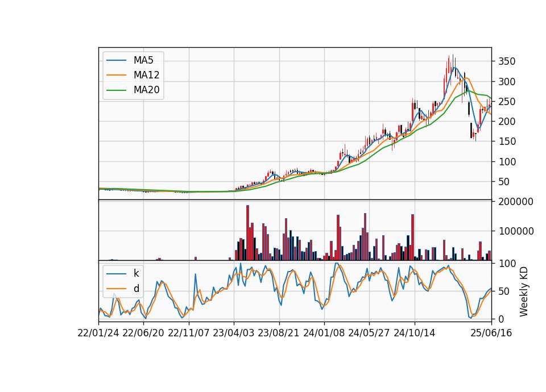Click the 22/06/20 date axis label
This screenshot has width=546, height=392.
143,333
